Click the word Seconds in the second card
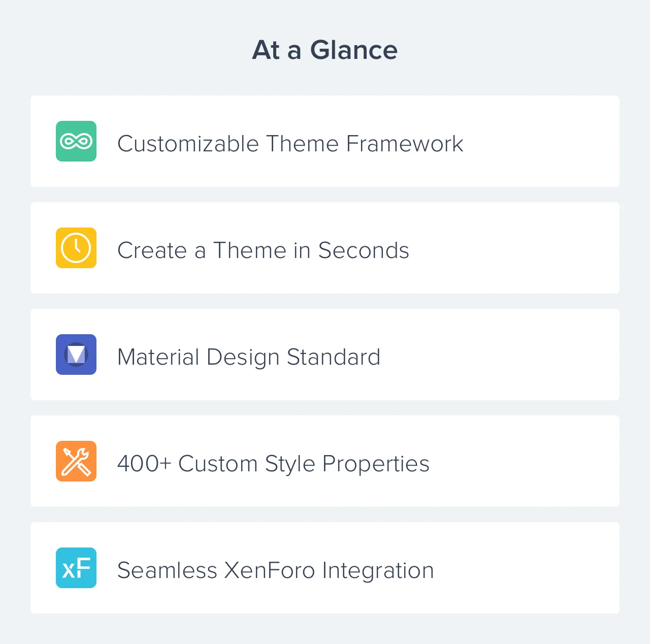The width and height of the screenshot is (650, 644). click(x=364, y=250)
